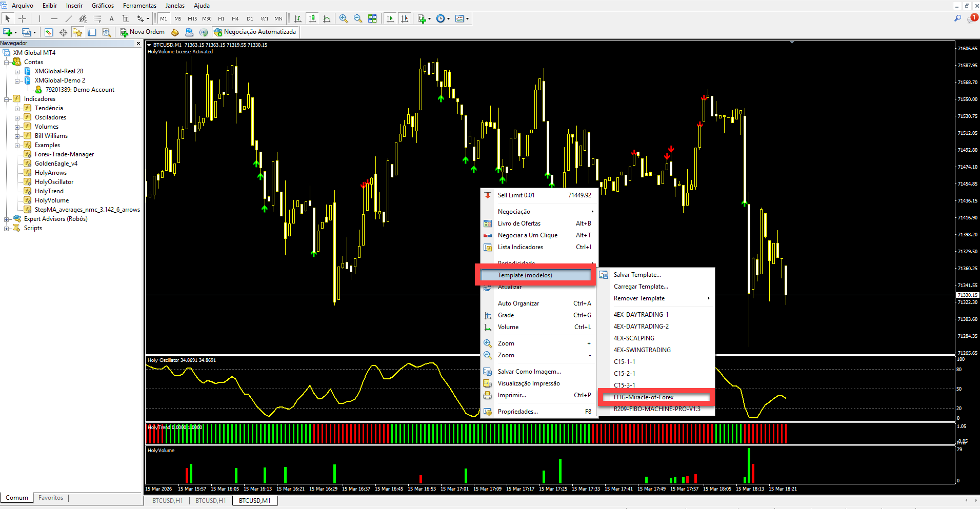This screenshot has height=509, width=980.
Task: Enable chart auto scroll icon
Action: pos(390,18)
